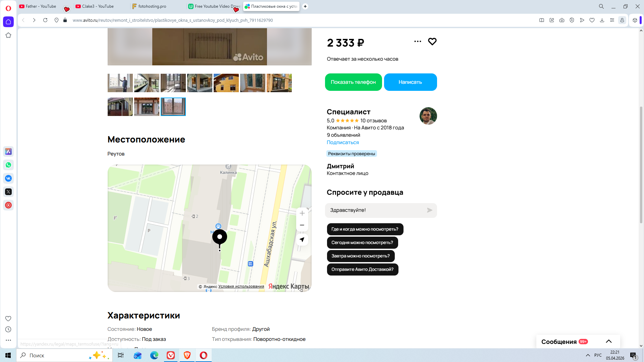Click the Opera snapshot camera icon
Viewport: 644px width, 362px height.
[x=562, y=20]
